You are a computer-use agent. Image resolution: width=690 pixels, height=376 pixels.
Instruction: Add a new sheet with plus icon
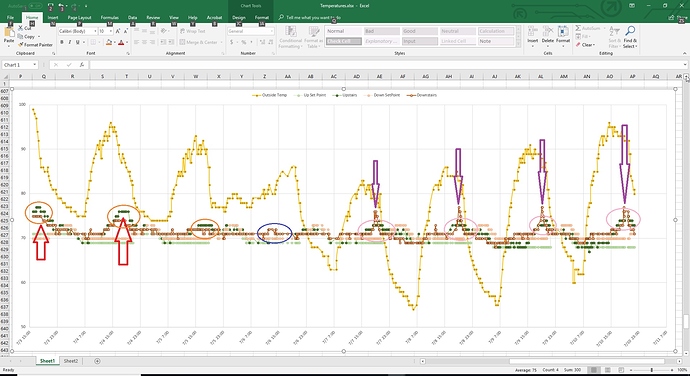(x=97, y=361)
